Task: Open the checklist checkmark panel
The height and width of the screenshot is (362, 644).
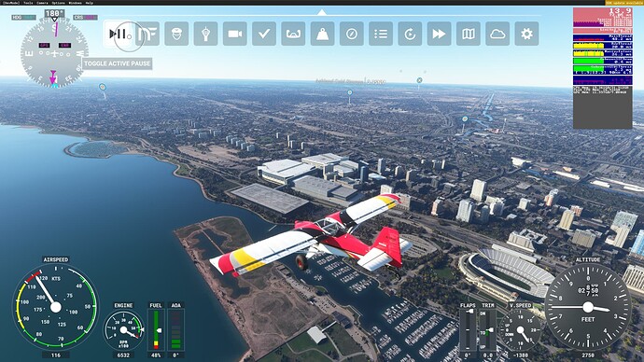Action: [x=264, y=34]
